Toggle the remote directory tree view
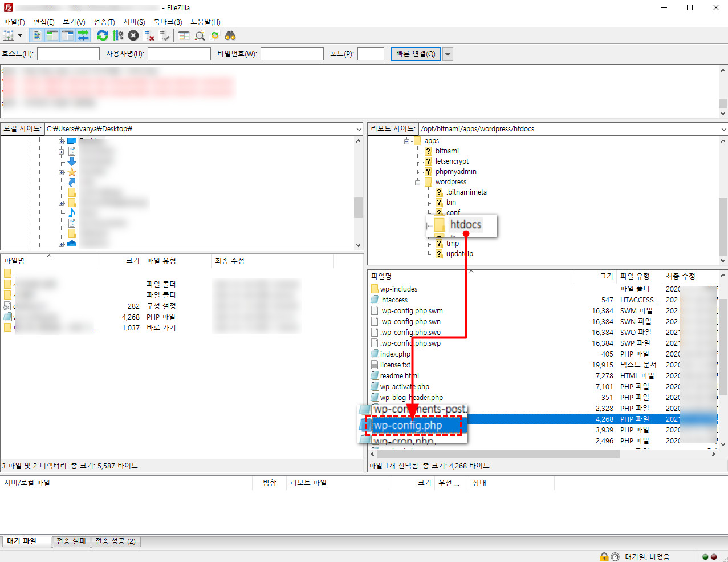 click(68, 35)
